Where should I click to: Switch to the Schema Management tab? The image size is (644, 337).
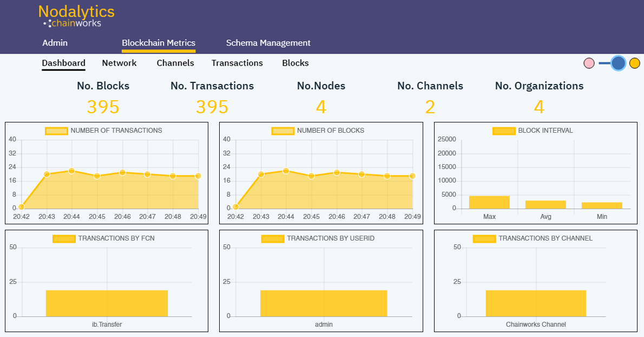point(268,43)
